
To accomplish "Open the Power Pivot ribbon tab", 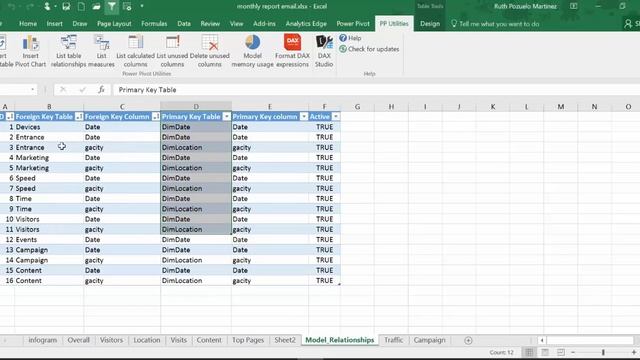I will [x=353, y=24].
